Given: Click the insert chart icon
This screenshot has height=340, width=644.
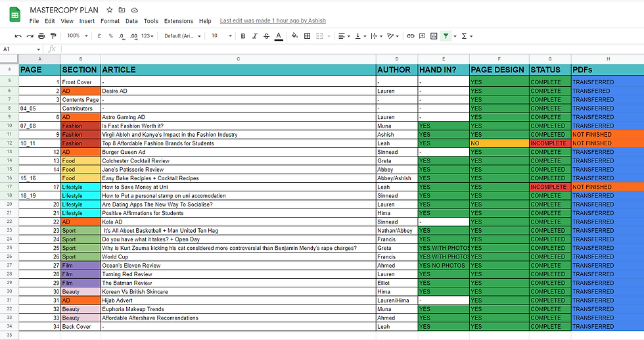Looking at the screenshot, I should pos(434,36).
